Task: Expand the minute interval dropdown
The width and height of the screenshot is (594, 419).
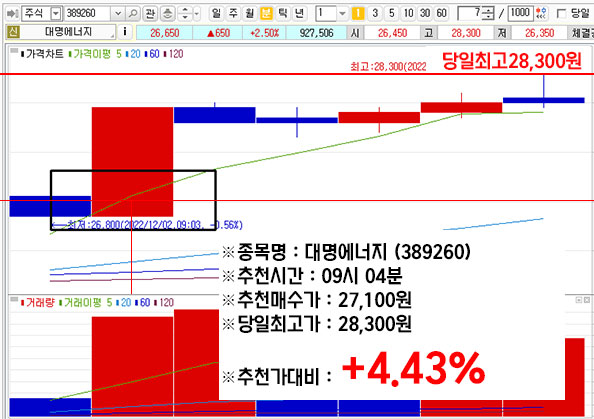Action: tap(342, 14)
